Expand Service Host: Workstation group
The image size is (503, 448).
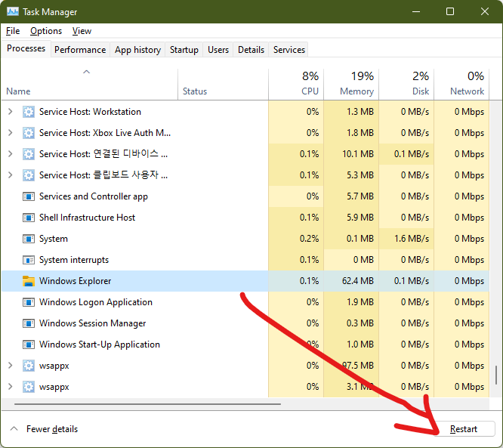[11, 112]
